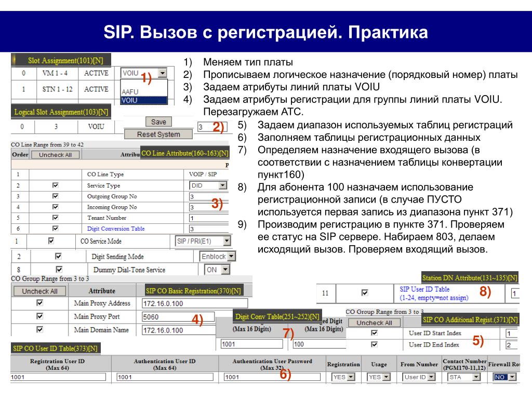532x399 pixels.
Task: Click the Authentication User ID field 1001
Action: pyautogui.click(x=165, y=377)
